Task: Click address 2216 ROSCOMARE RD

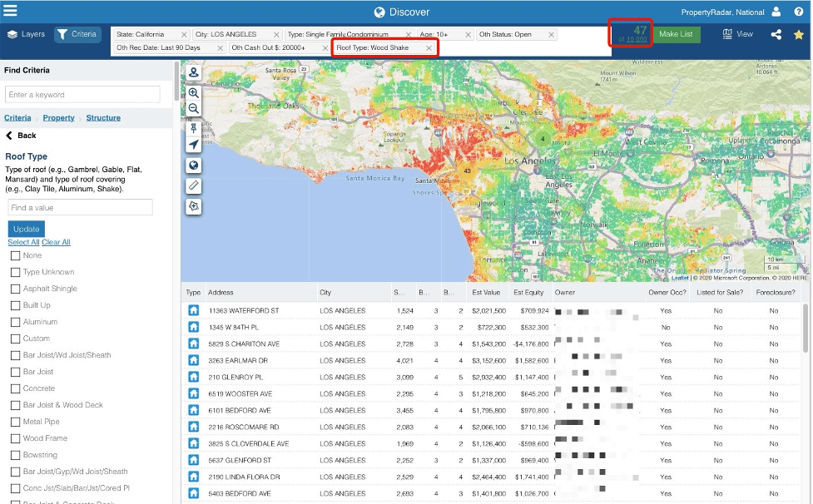Action: (244, 427)
